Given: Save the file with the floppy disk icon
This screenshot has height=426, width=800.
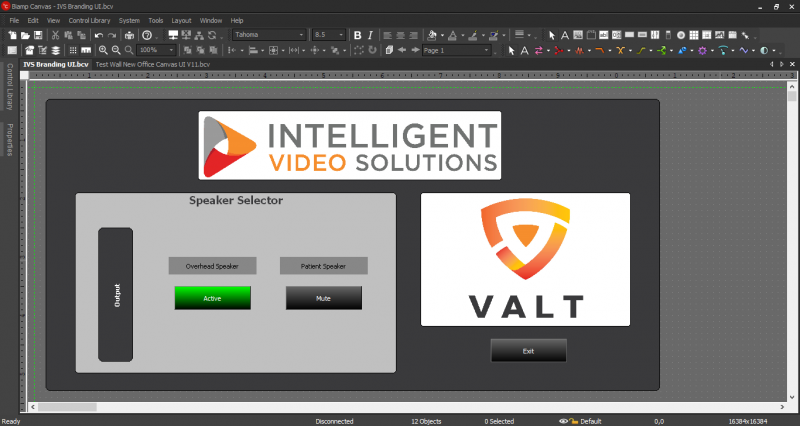Looking at the screenshot, I should (38, 35).
